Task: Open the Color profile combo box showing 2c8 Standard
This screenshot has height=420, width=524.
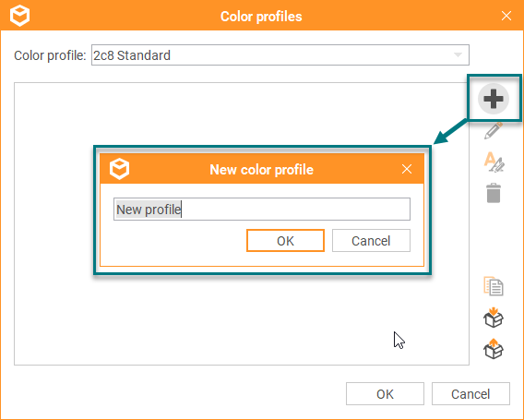Action: point(280,55)
